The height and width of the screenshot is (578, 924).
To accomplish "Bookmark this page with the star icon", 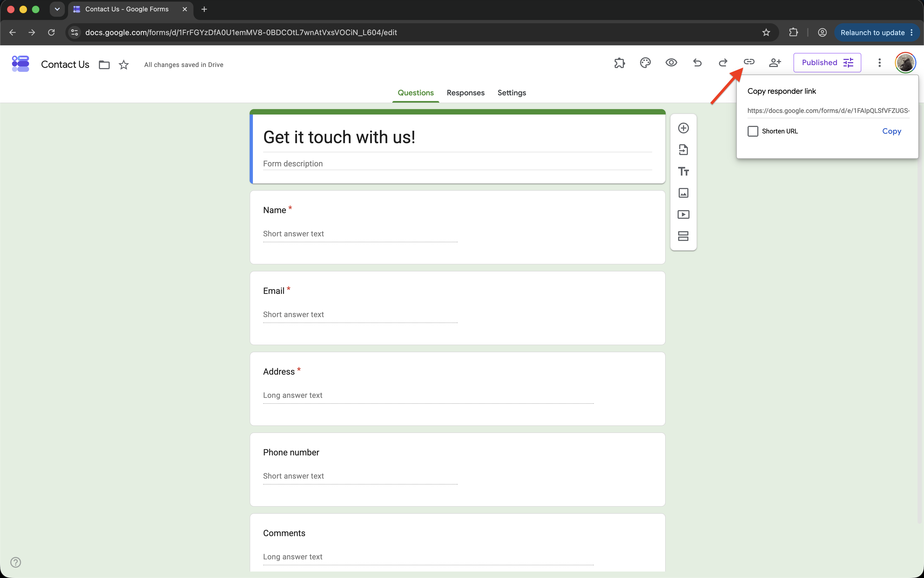I will tap(766, 32).
